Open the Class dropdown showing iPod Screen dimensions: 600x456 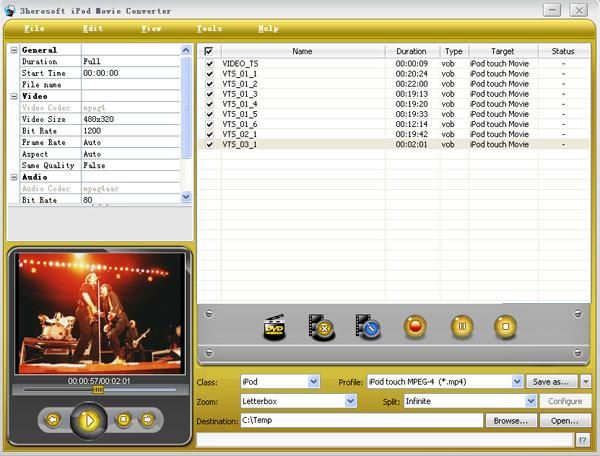click(313, 381)
